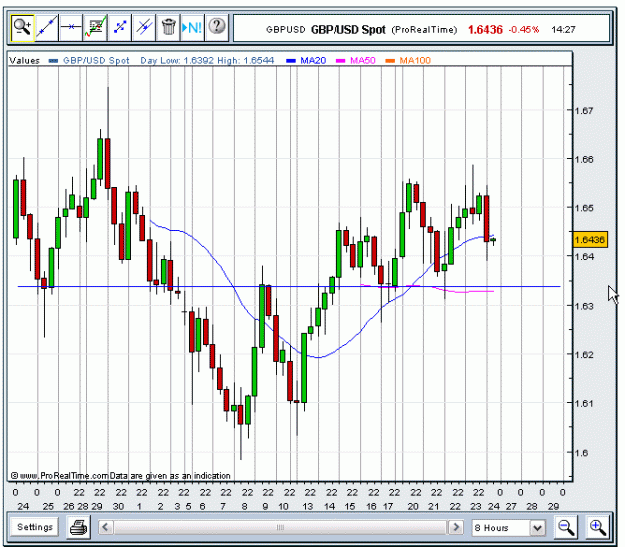This screenshot has height=547, width=625.
Task: Open the Settings button
Action: tap(35, 527)
